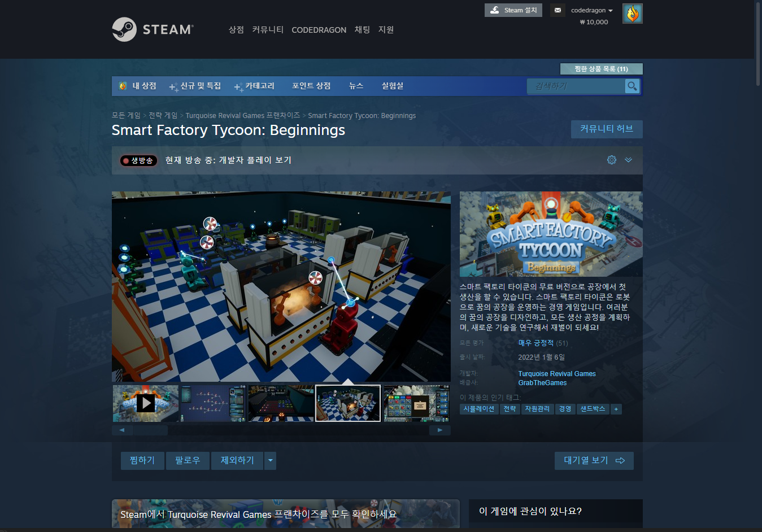Open the 상점 menu
Viewport: 762px width, 532px height.
(x=236, y=30)
